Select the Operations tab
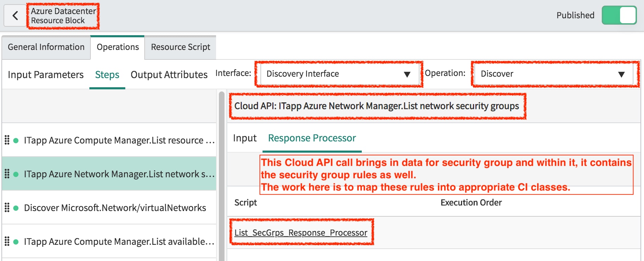The image size is (644, 261). pos(118,47)
